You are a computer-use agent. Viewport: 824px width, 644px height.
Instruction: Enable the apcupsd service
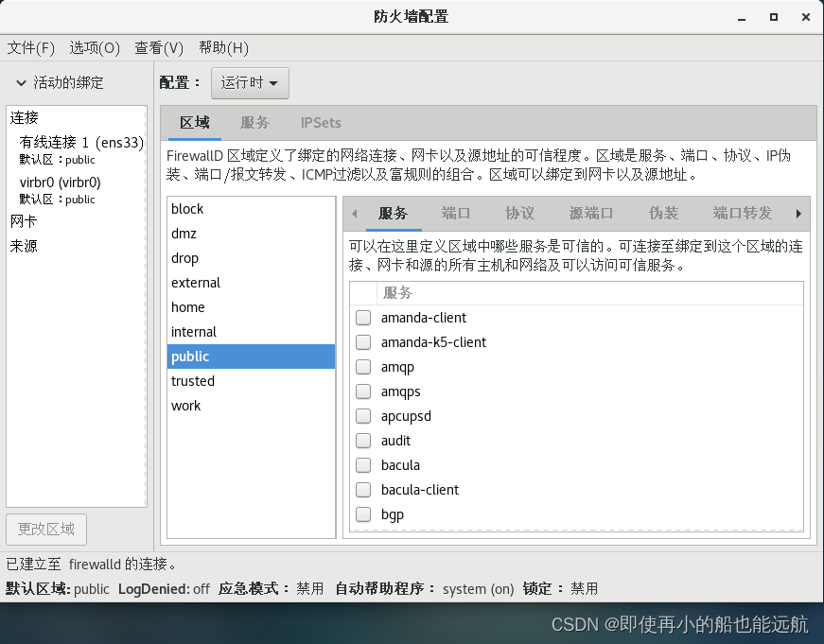click(363, 416)
